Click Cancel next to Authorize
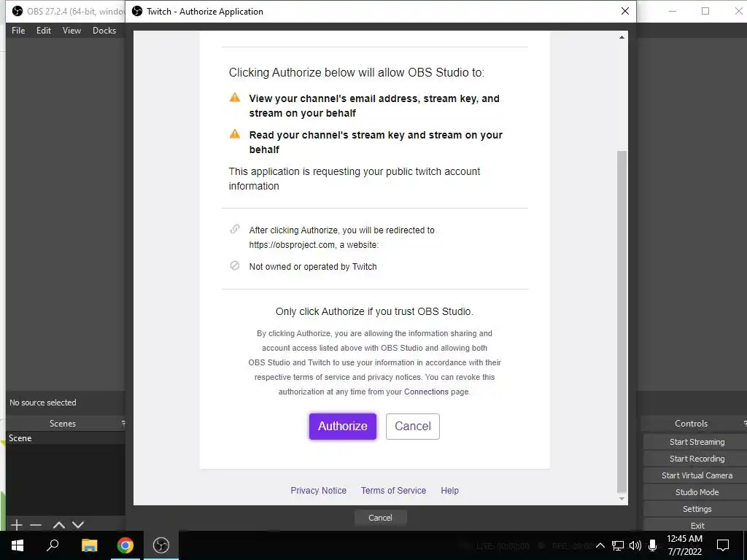 413,426
